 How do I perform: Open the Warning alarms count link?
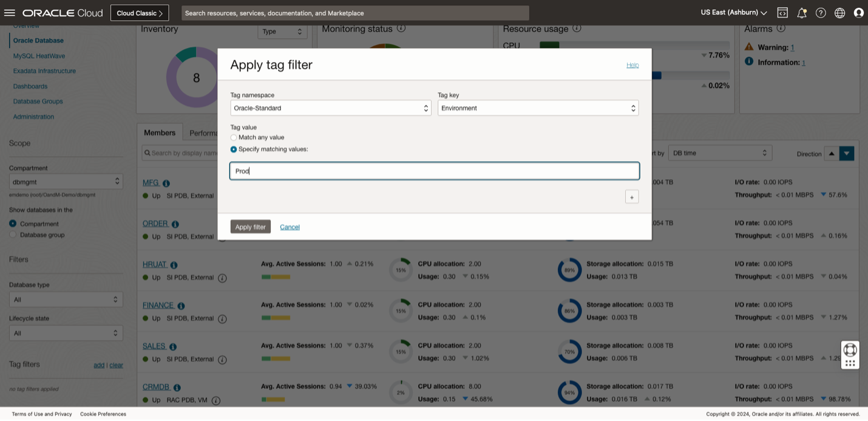(792, 47)
